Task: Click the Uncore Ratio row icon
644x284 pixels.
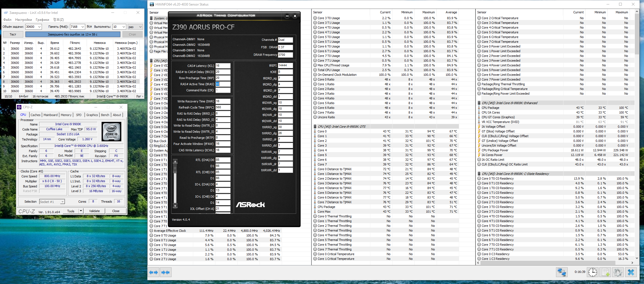Action: click(315, 117)
